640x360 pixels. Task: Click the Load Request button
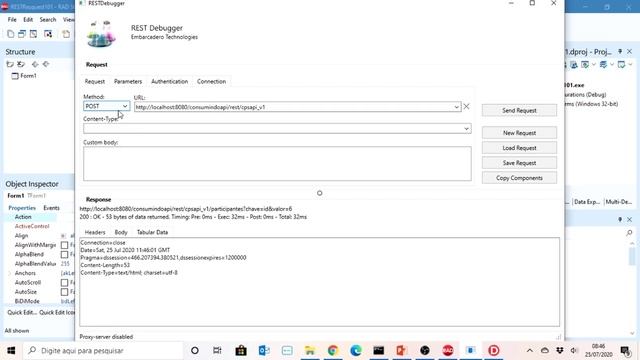pos(519,148)
